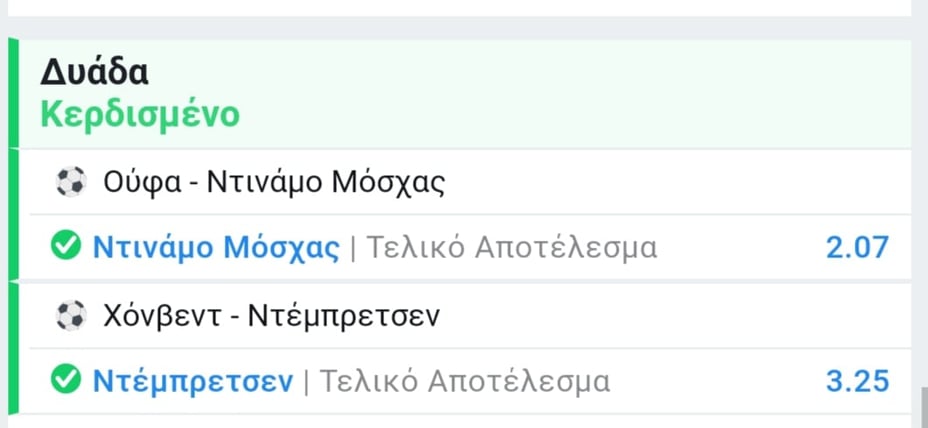Viewport: 928px width, 428px height.
Task: Click the green Κερδισμένο status label
Action: pos(140,114)
